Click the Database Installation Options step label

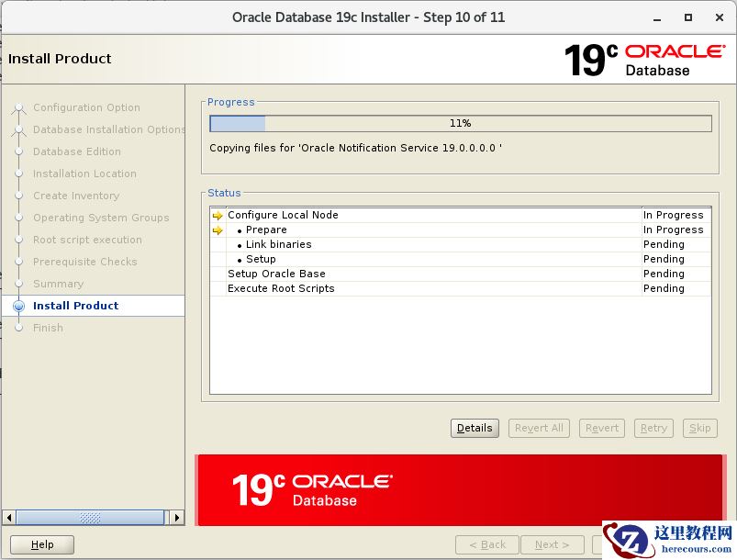(x=108, y=129)
